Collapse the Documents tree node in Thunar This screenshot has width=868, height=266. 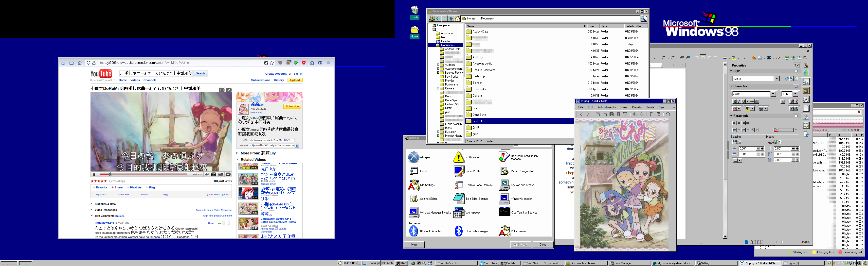[434, 45]
